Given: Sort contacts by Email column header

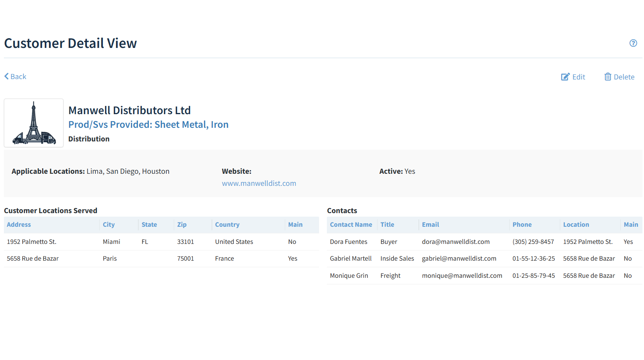Looking at the screenshot, I should click(x=430, y=225).
